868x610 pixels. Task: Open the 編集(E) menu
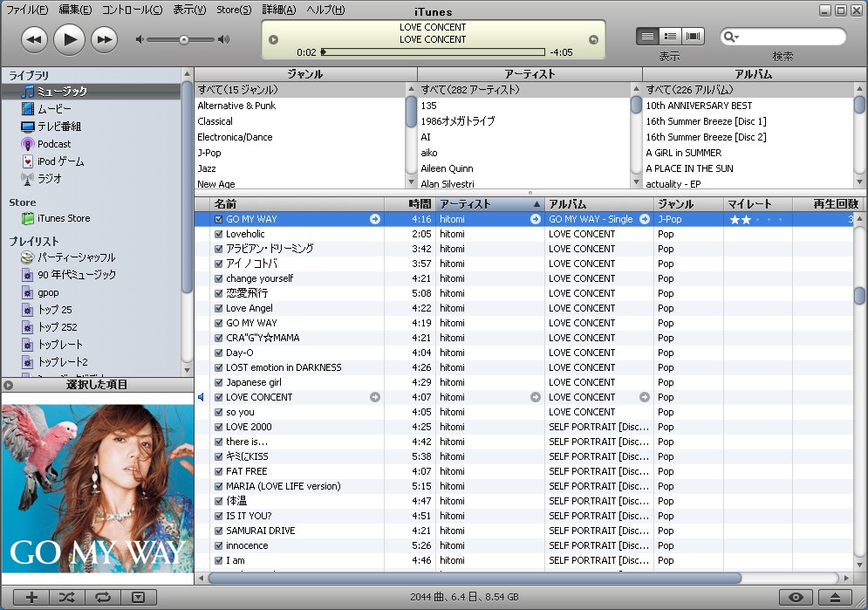coord(75,10)
